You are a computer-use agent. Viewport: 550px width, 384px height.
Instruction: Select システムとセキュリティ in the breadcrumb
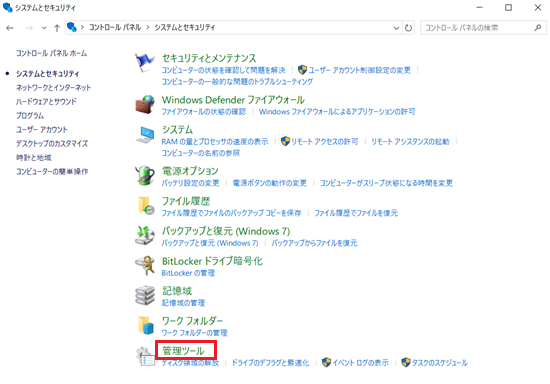click(x=185, y=27)
